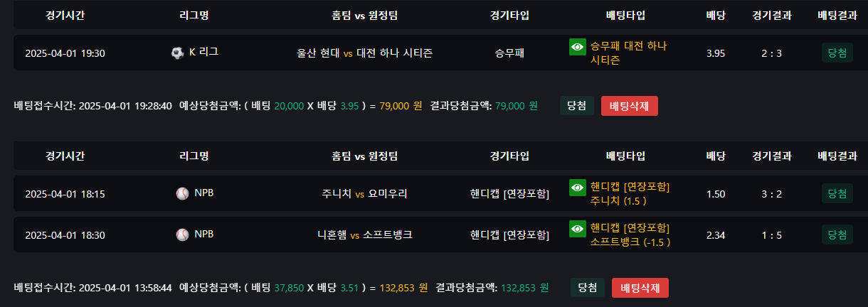Click the 당첨 button beside 132,853 원 result
This screenshot has height=307, width=868.
pos(587,288)
